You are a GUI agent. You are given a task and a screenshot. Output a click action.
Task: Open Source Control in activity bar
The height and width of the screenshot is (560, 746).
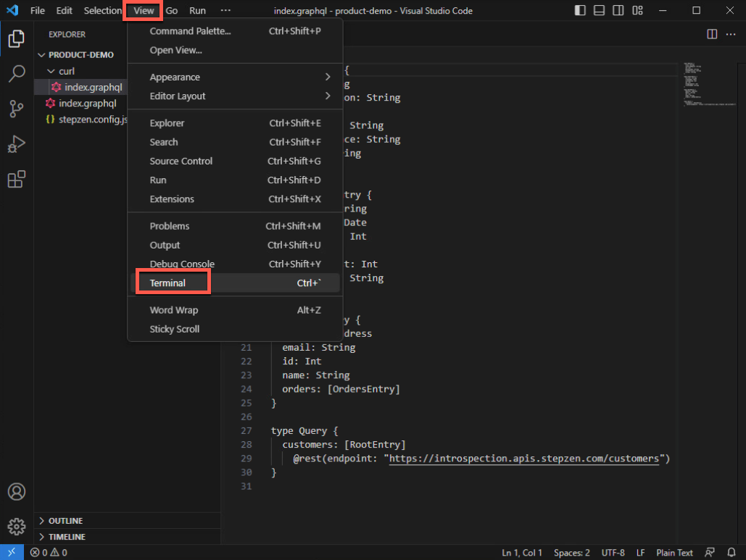tap(16, 109)
